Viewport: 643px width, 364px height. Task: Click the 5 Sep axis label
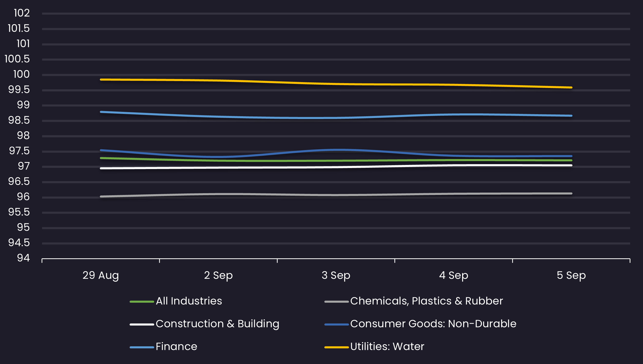pyautogui.click(x=571, y=276)
